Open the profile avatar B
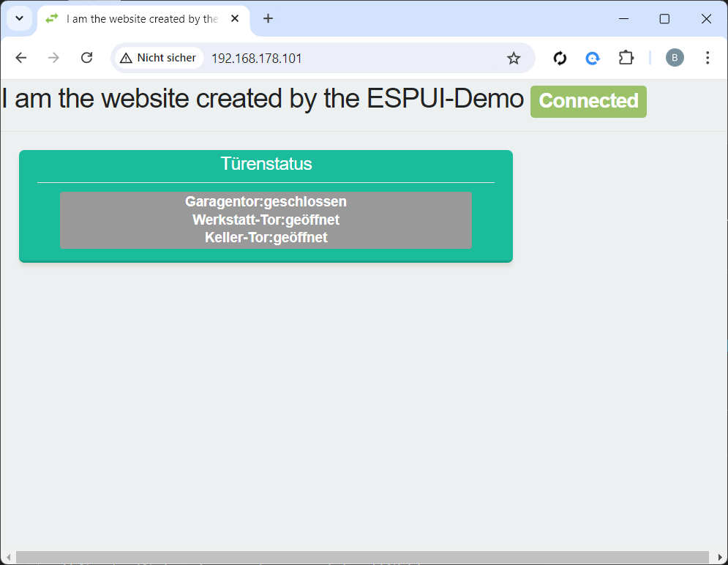 point(675,58)
